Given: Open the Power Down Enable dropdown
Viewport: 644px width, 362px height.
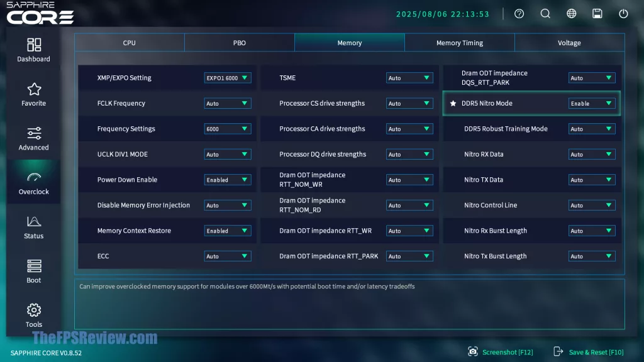Looking at the screenshot, I should coord(228,180).
